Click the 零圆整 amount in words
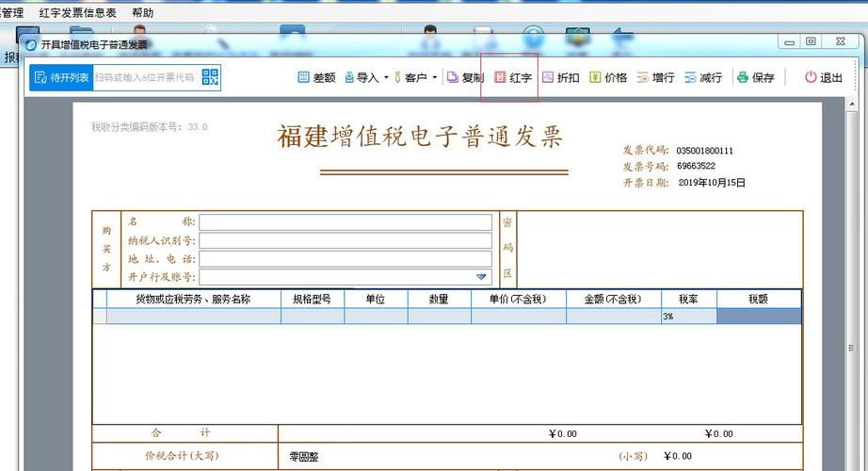868x471 pixels. (x=303, y=457)
